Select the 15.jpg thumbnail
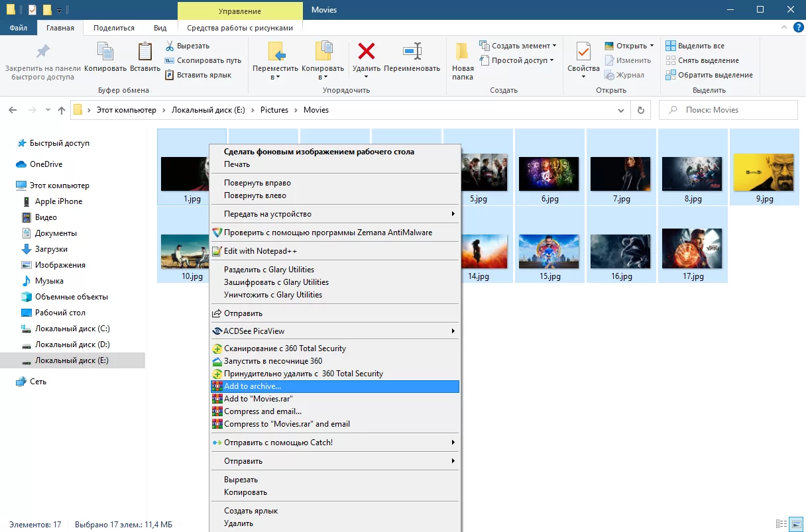The height and width of the screenshot is (532, 806). point(549,251)
